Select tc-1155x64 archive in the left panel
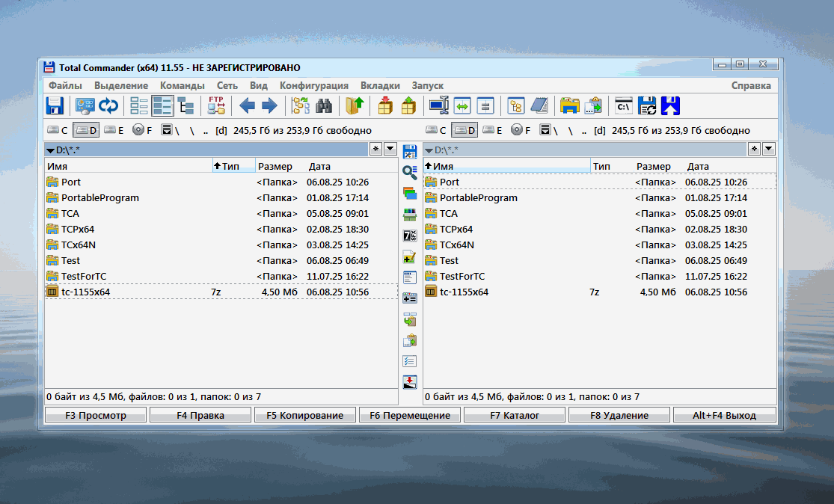Image resolution: width=834 pixels, height=504 pixels. pyautogui.click(x=221, y=292)
